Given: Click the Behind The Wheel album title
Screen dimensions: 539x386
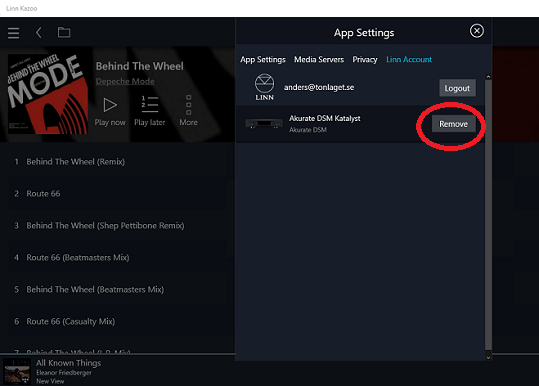Looking at the screenshot, I should 140,66.
